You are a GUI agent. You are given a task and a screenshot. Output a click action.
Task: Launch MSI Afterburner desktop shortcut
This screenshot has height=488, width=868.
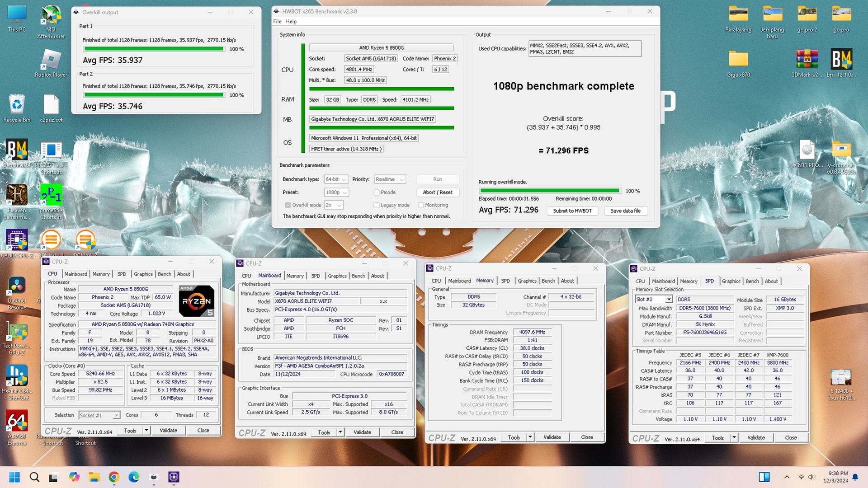[x=51, y=21]
